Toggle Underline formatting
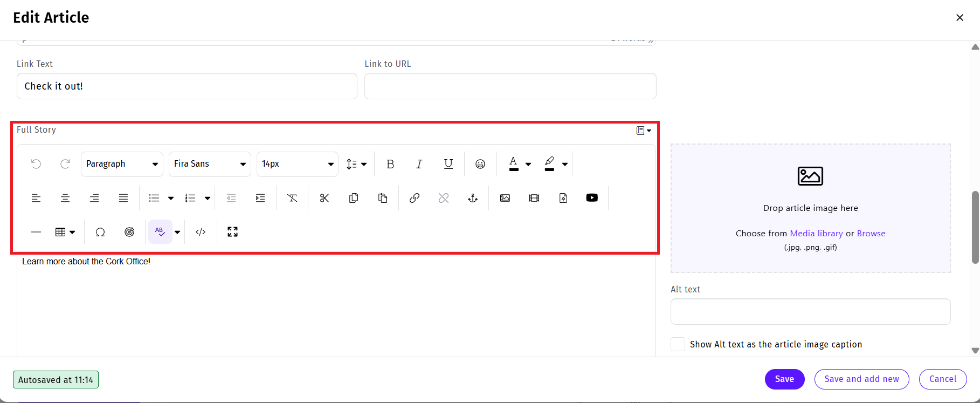Screen dimensions: 980x403 click(x=448, y=164)
